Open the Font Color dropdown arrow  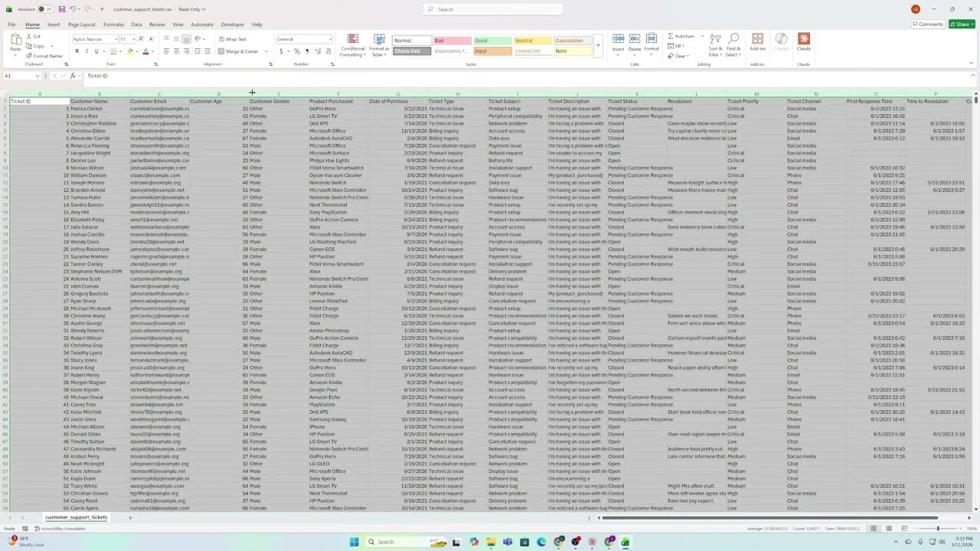(x=153, y=51)
